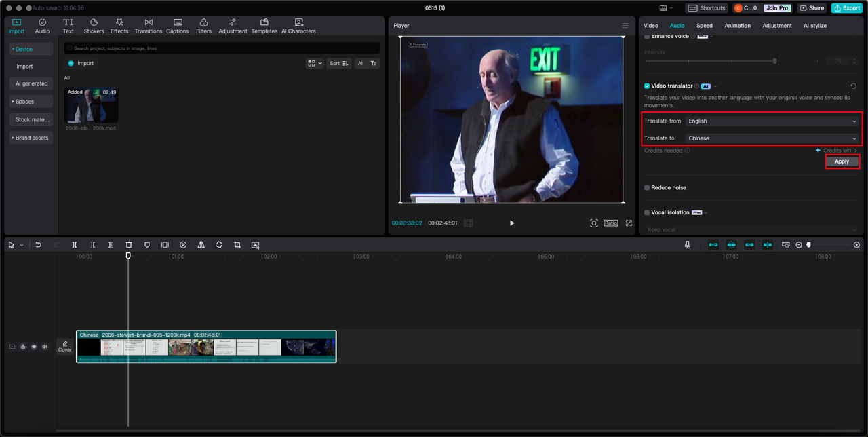868x437 pixels.
Task: Open the Stickers panel
Action: click(x=94, y=26)
